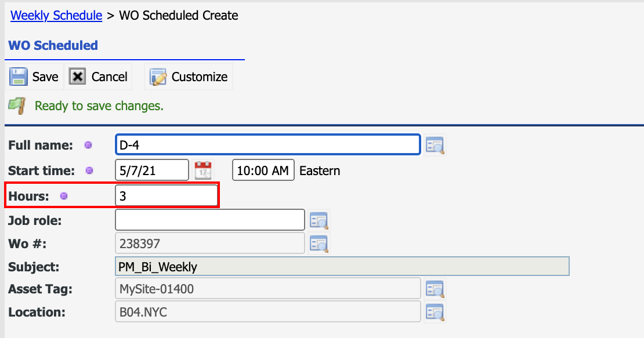Open lookup icon next to Job role
Viewport: 644px width, 338px height.
tap(319, 220)
